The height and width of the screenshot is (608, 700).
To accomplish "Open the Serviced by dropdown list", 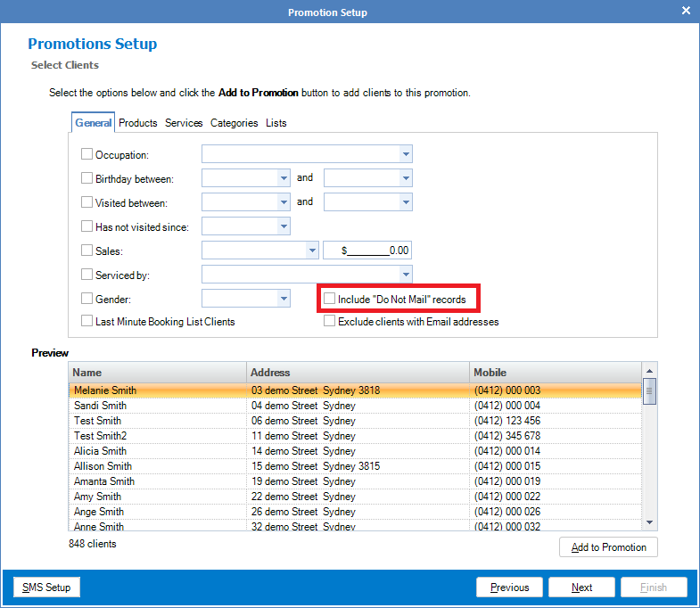I will coord(406,275).
